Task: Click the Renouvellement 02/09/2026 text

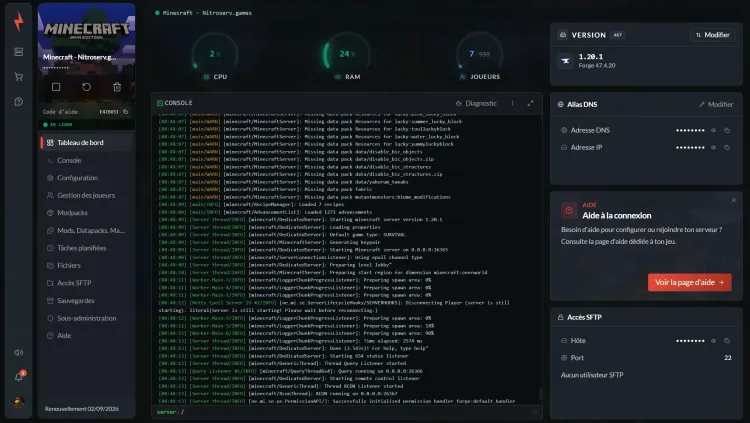Action: 82,409
